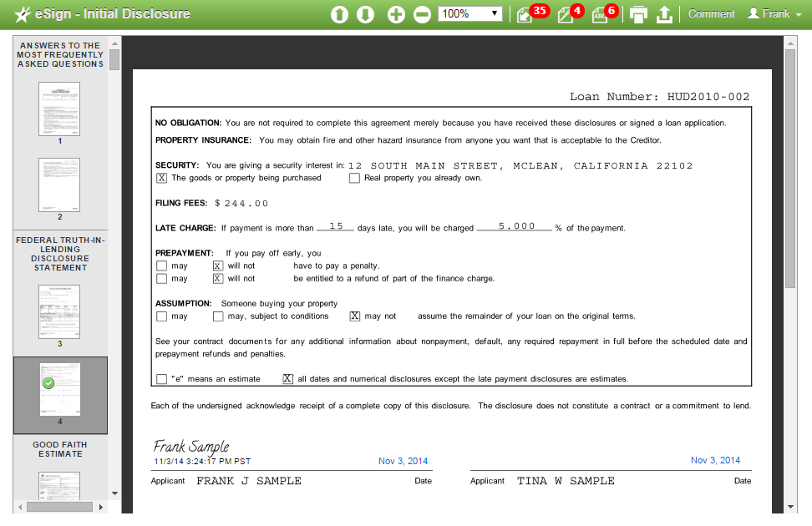Click the 'NO OBLIGATION:' label
The width and height of the screenshot is (812, 526).
pos(189,124)
